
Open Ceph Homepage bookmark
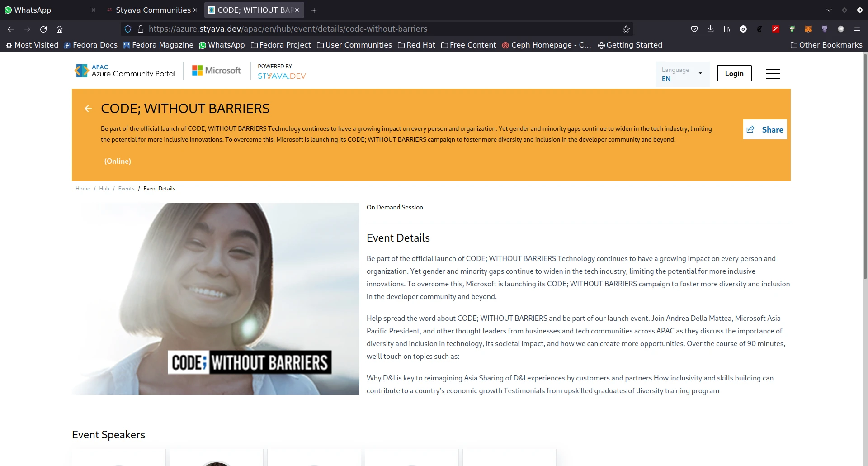pyautogui.click(x=547, y=45)
